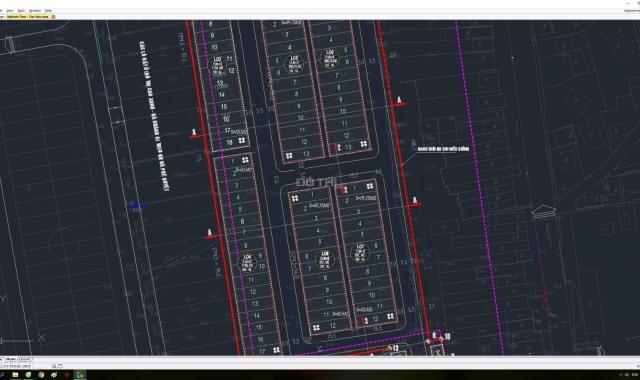640x380 pixels.
Task: Open Windows search from the taskbar
Action: click(2, 374)
